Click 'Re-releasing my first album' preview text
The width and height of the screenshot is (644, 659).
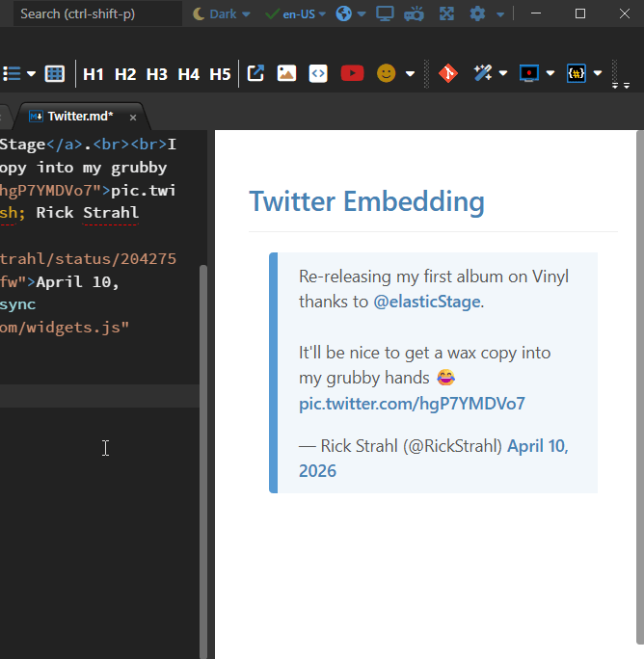pyautogui.click(x=401, y=277)
